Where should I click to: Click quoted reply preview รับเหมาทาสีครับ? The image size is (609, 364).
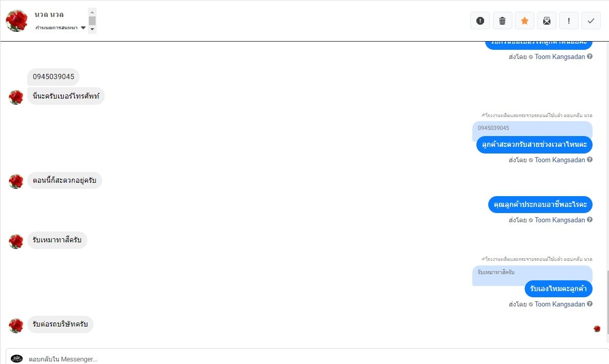tap(532, 273)
